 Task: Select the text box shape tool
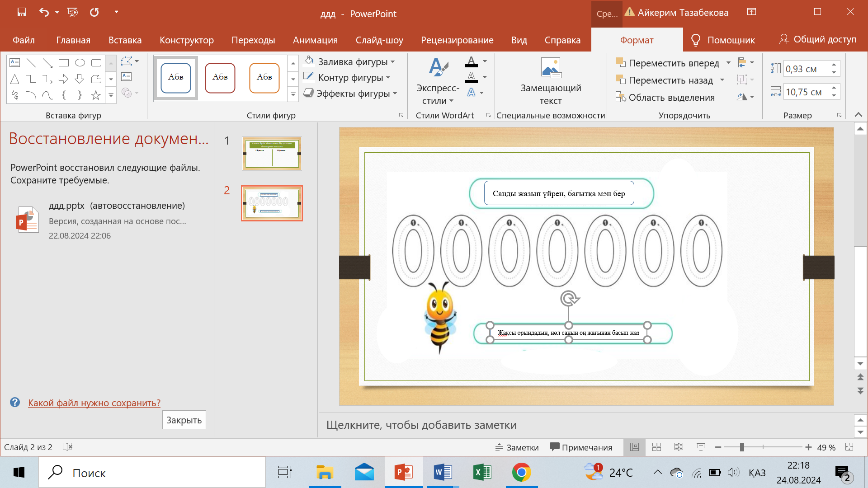(15, 63)
